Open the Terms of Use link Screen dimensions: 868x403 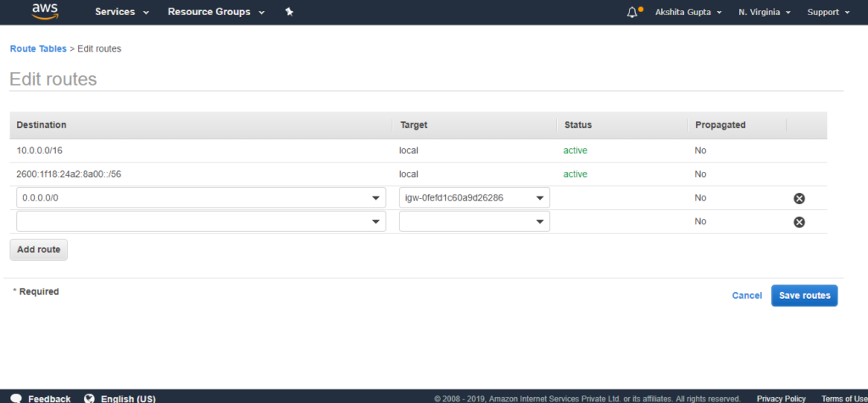coord(844,399)
